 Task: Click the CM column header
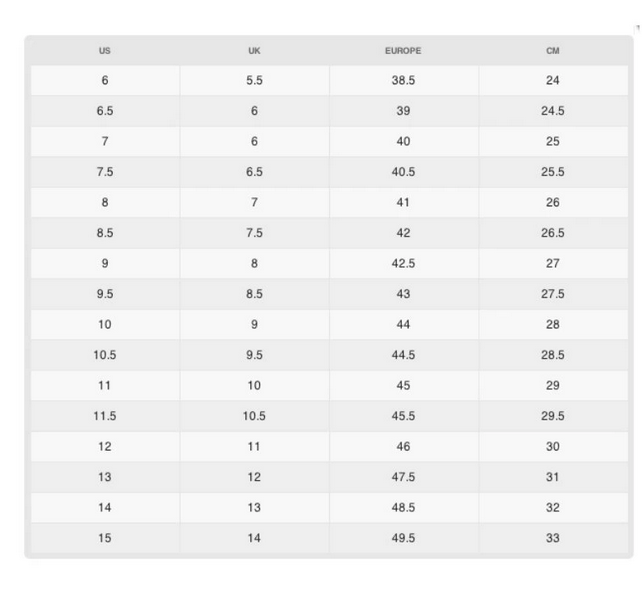[553, 50]
